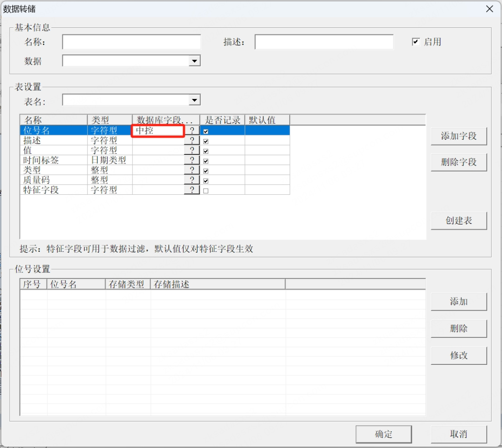Click the ? button in 值 row
The image size is (502, 448).
pyautogui.click(x=192, y=150)
